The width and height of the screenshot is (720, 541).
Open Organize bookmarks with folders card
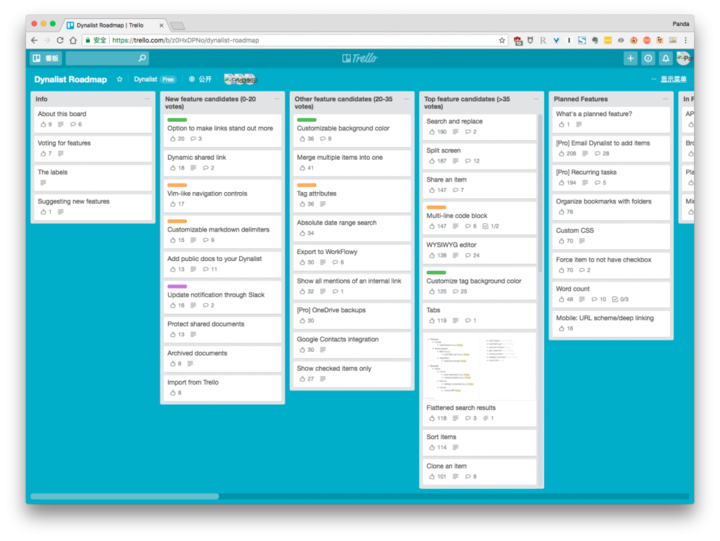tap(611, 207)
